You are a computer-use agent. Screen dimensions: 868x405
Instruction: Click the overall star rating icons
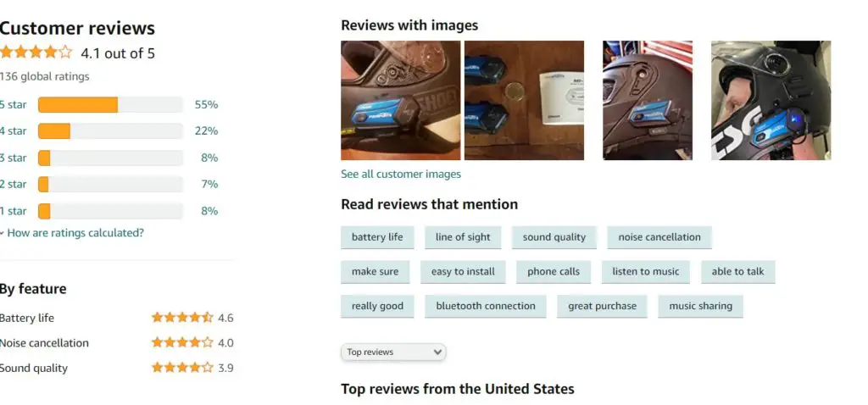pyautogui.click(x=36, y=53)
